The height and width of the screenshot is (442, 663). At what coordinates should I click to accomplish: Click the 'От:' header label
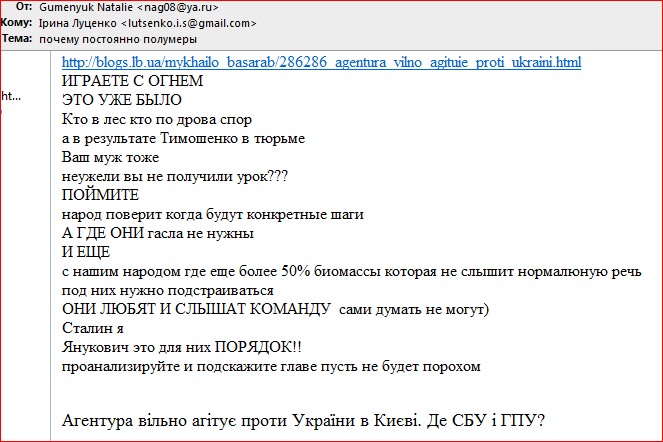coord(24,7)
